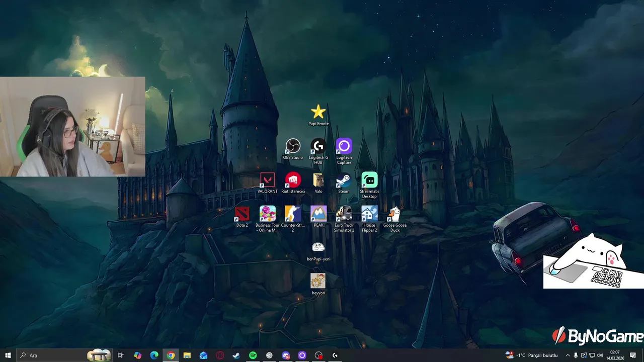
Task: Select the Steam desktop shortcut
Action: [x=344, y=183]
